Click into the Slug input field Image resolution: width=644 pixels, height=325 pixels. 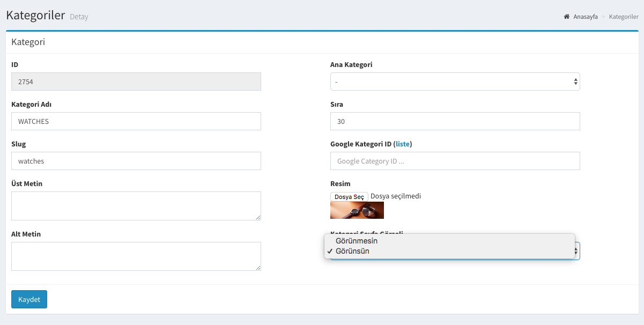[136, 161]
